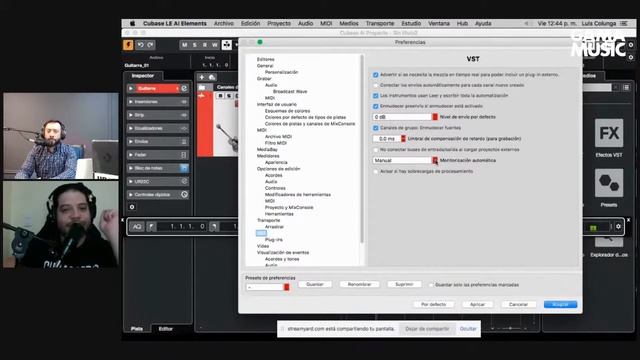Image resolution: width=640 pixels, height=360 pixels.
Task: Click the undo arrow in Cubase toolbar
Action: tap(141, 45)
